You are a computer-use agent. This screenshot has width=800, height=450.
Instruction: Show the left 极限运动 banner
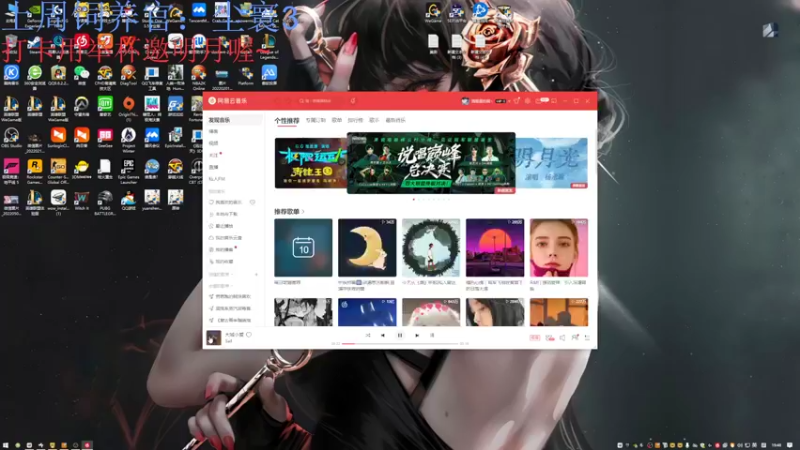coord(310,163)
